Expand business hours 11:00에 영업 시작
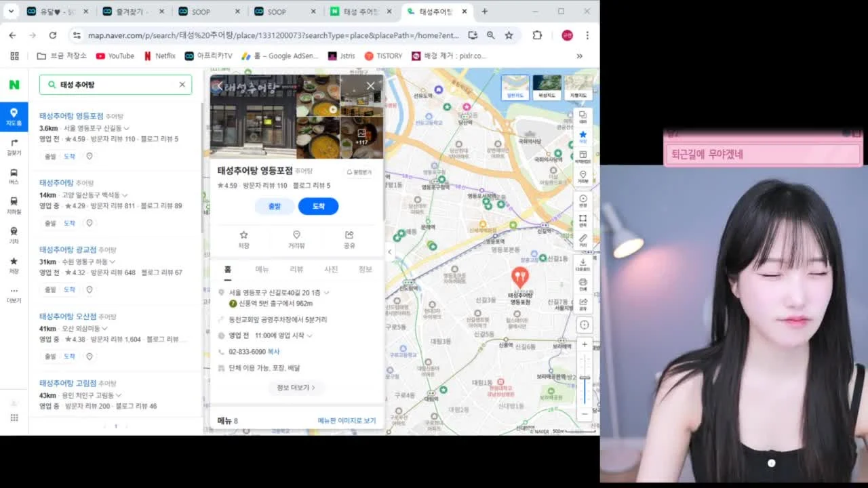Image resolution: width=868 pixels, height=488 pixels. coord(309,335)
